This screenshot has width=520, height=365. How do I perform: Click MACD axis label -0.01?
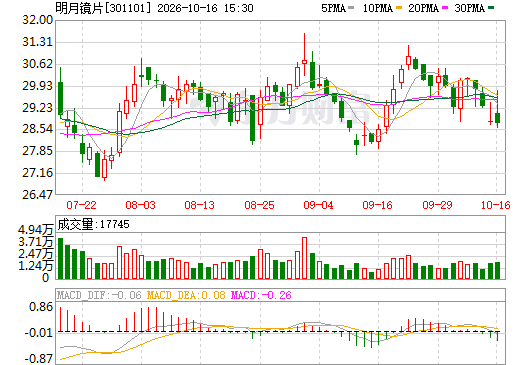pos(38,333)
